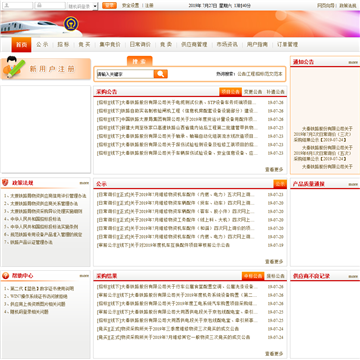
Task: Open more link in 产品质量通报 panel
Action: (x=353, y=184)
